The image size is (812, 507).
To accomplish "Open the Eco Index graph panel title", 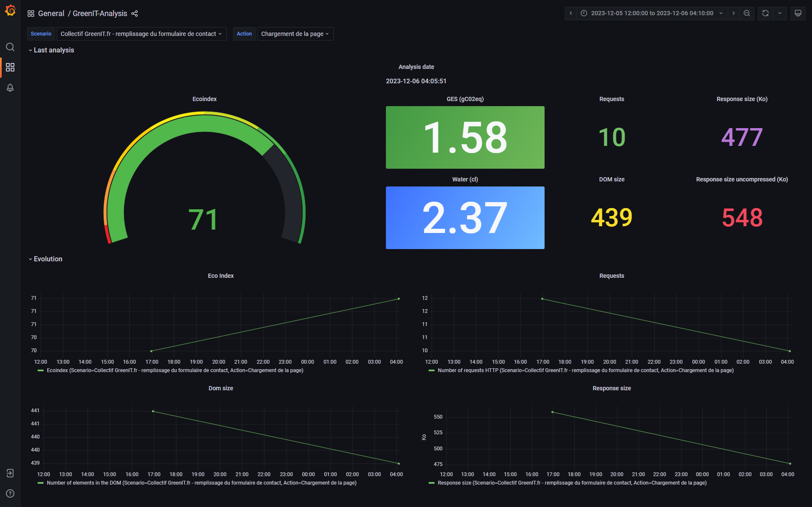I will tap(220, 276).
